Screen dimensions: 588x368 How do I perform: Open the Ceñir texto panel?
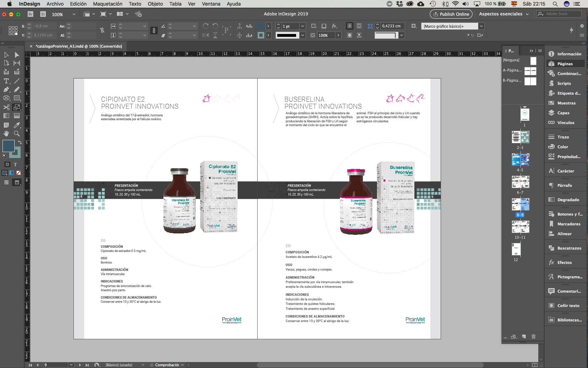565,306
